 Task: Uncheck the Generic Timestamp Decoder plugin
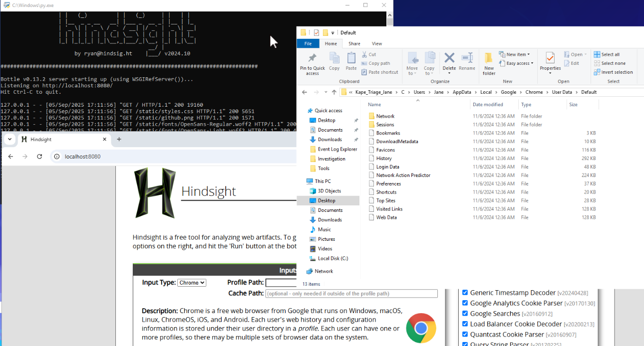(x=465, y=293)
